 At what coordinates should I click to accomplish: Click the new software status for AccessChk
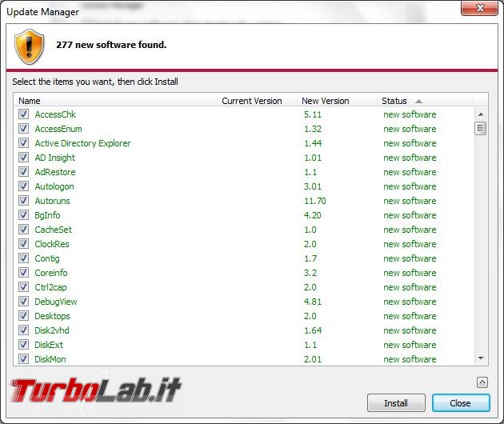(x=410, y=114)
